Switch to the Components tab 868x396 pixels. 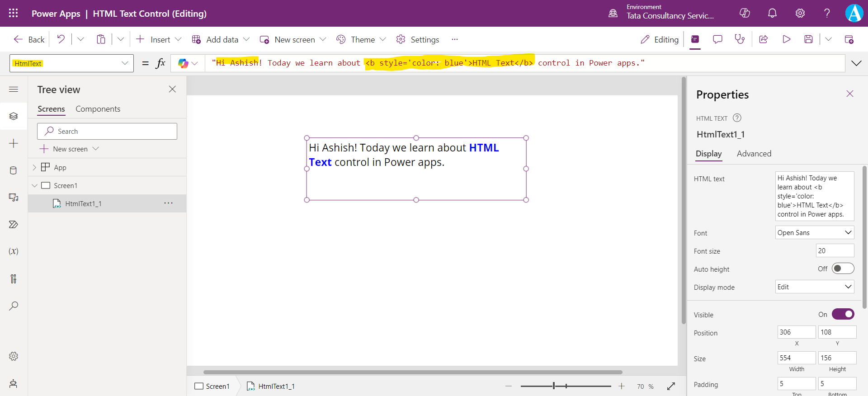click(98, 109)
